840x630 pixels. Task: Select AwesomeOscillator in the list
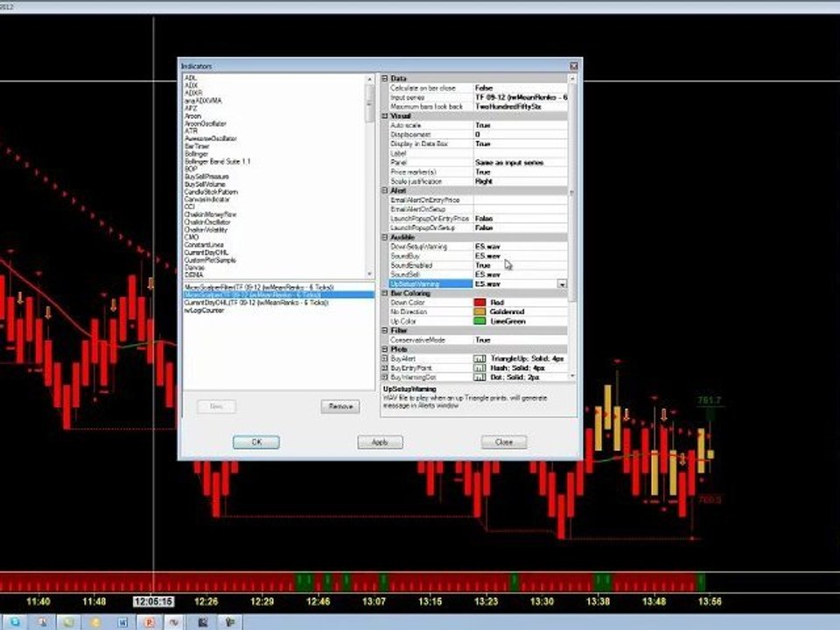coord(211,138)
